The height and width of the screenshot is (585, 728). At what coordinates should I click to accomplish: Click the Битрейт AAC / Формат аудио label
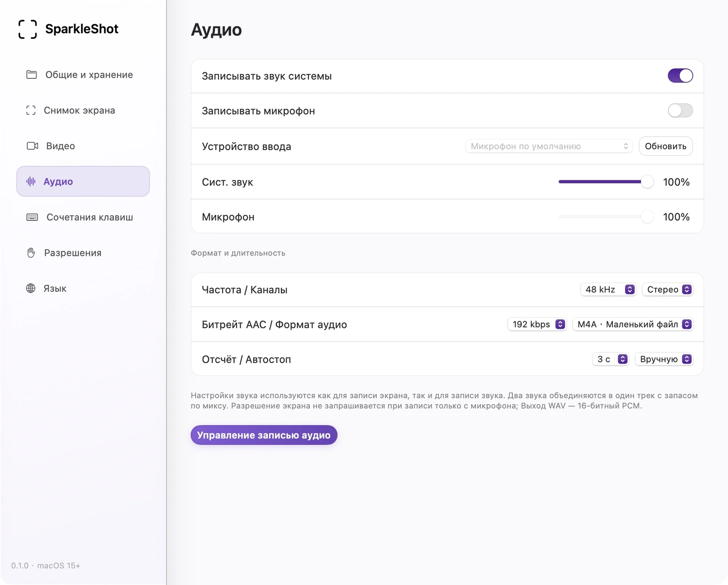point(274,325)
